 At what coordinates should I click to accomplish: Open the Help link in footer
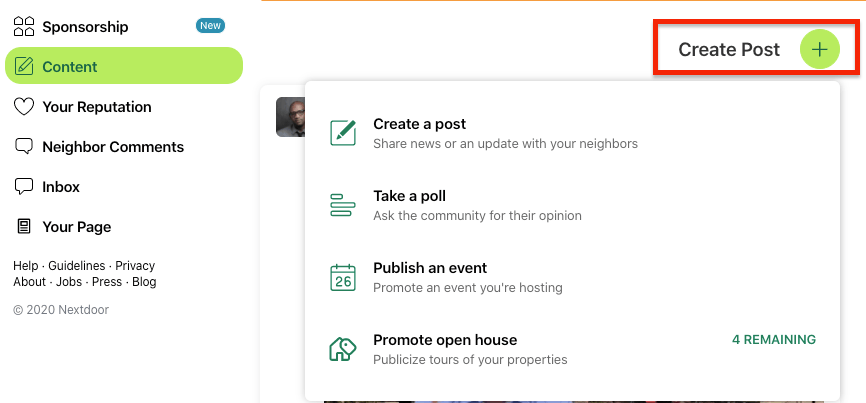[x=25, y=266]
